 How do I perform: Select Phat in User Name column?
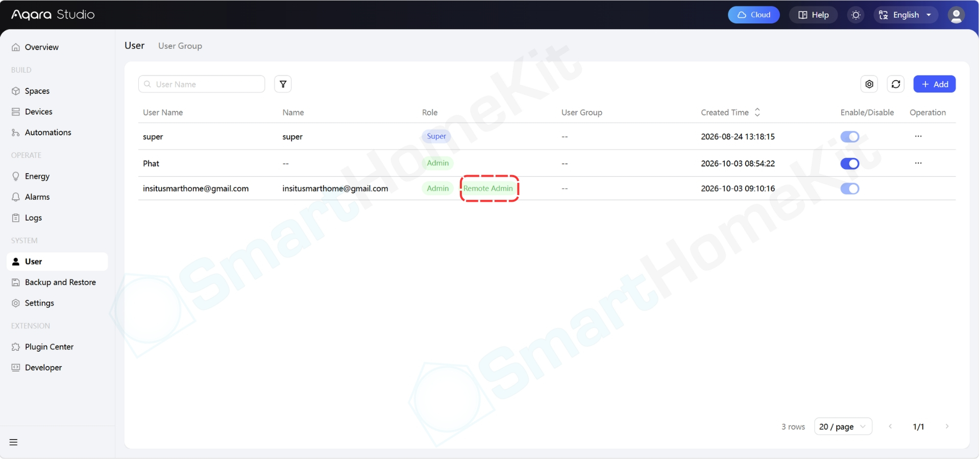coord(151,163)
